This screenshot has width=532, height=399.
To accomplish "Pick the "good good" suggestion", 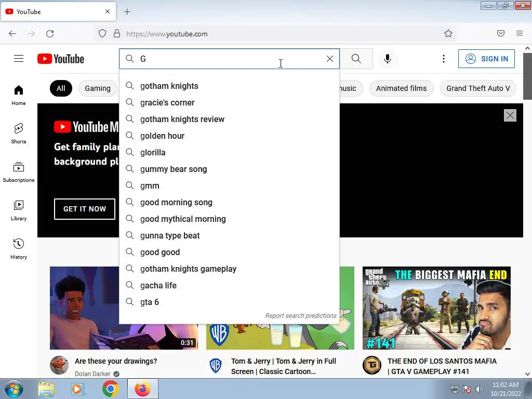I will (x=229, y=252).
